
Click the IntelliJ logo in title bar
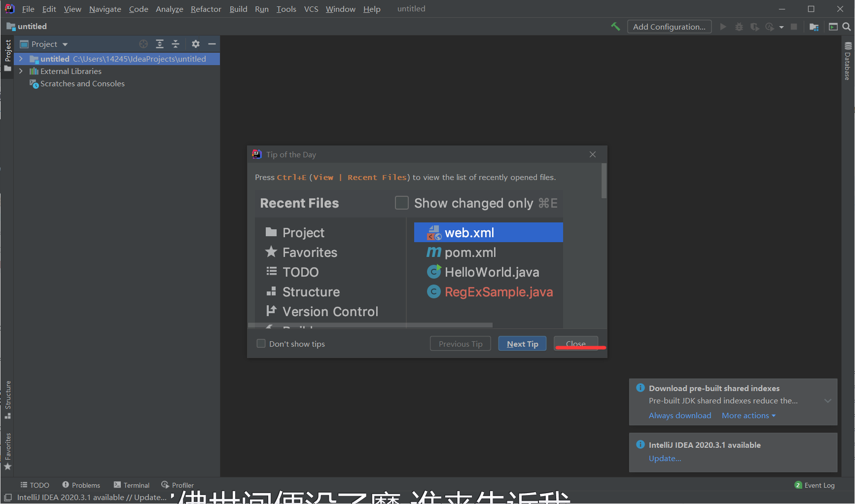coord(9,8)
